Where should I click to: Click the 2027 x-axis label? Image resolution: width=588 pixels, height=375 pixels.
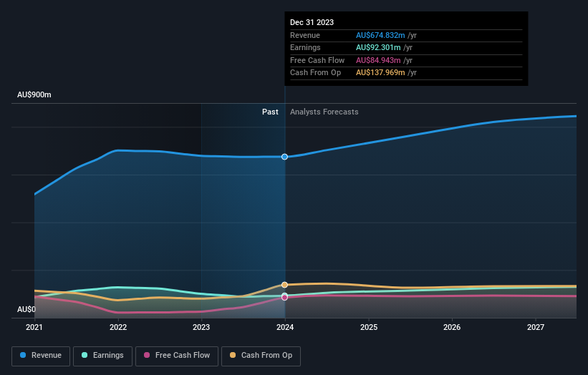pos(536,327)
